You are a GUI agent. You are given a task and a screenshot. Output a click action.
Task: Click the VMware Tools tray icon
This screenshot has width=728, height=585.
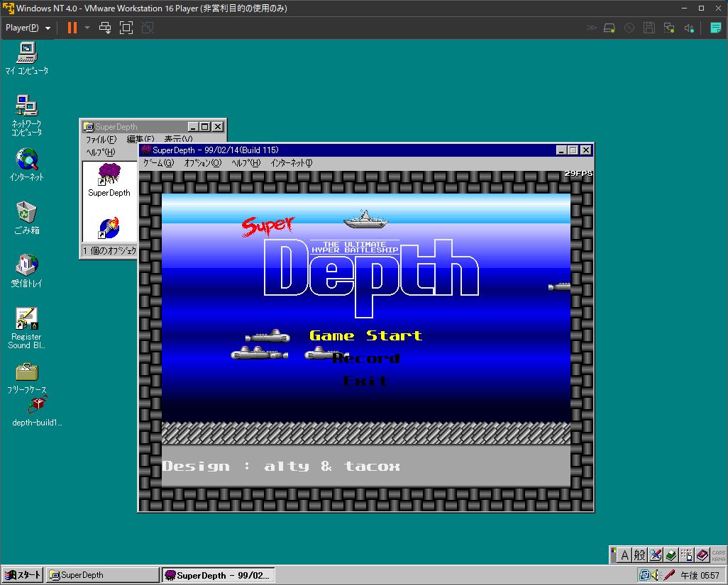pyautogui.click(x=644, y=575)
